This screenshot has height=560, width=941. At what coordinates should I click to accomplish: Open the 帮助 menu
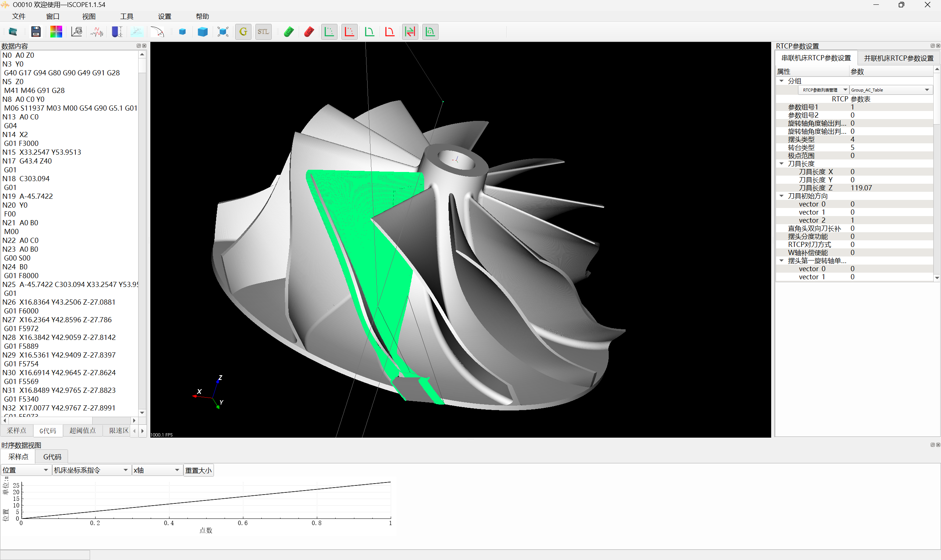(202, 16)
